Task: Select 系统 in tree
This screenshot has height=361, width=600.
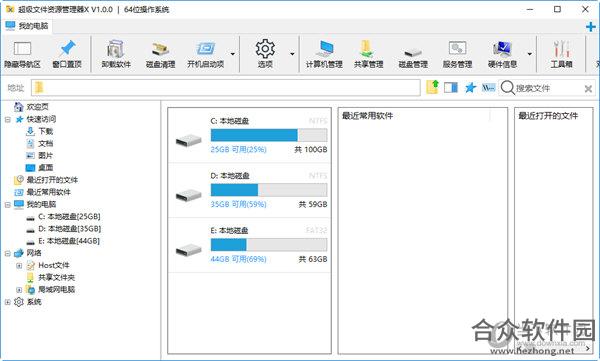Action: [x=34, y=302]
